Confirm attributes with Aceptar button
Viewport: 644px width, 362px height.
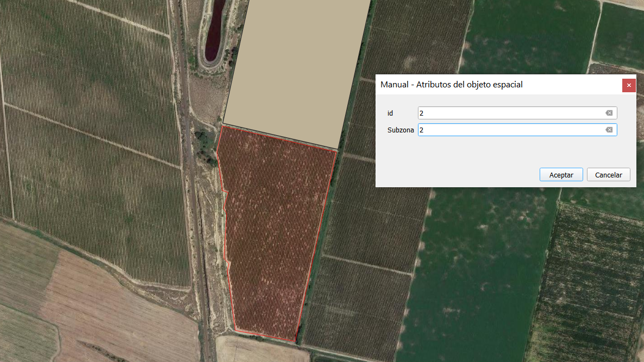tap(561, 175)
